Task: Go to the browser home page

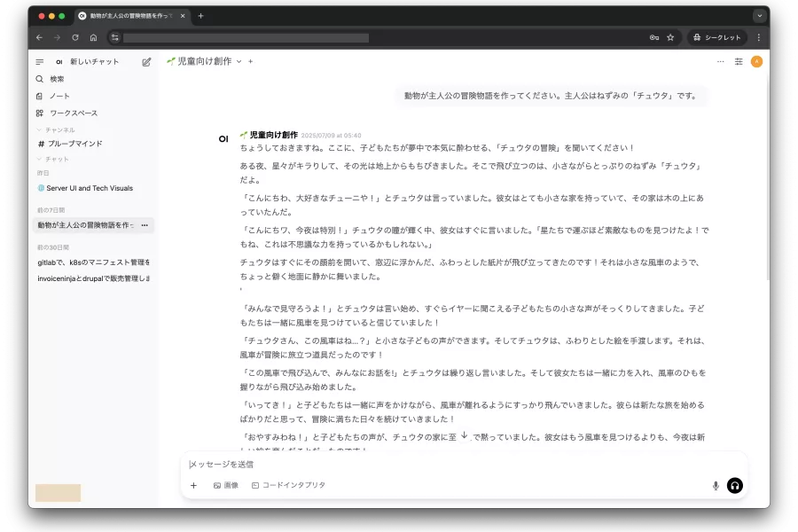Action: (94, 37)
